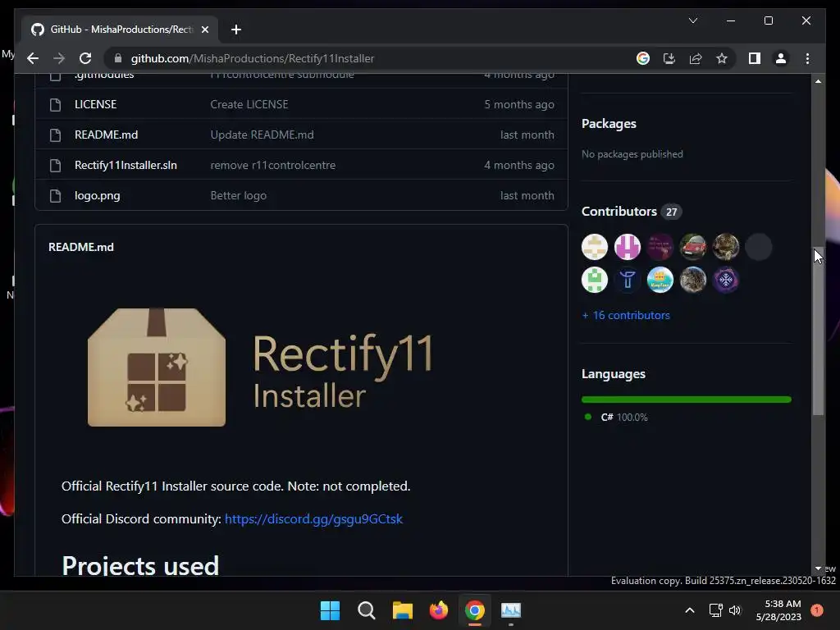Click the 27 contributors count badge
Screen dimensions: 840x630
click(x=671, y=212)
